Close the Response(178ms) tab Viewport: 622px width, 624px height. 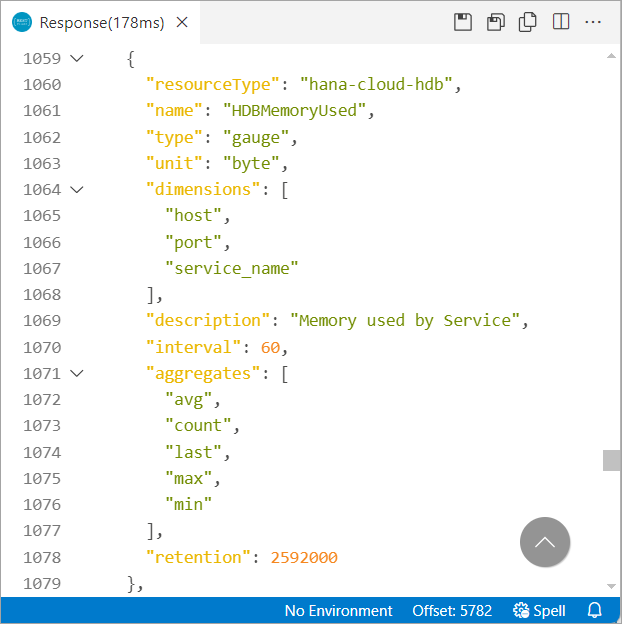(x=182, y=22)
